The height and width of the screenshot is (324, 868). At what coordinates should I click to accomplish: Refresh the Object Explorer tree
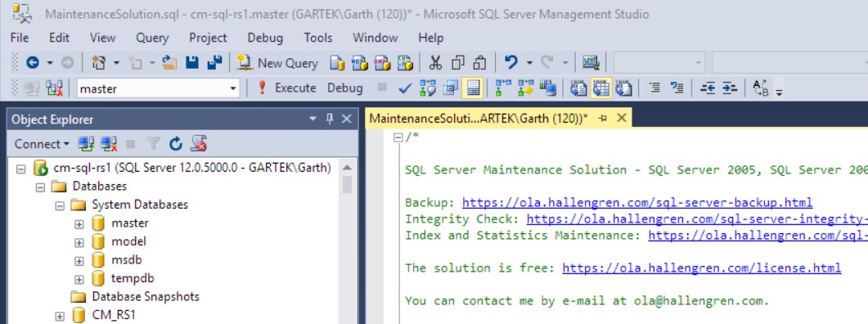click(176, 144)
